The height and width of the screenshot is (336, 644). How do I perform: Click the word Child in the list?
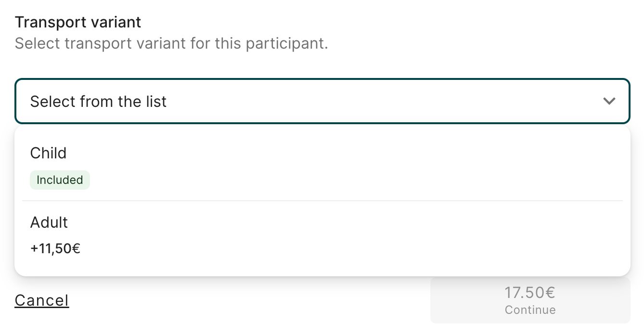click(x=48, y=153)
